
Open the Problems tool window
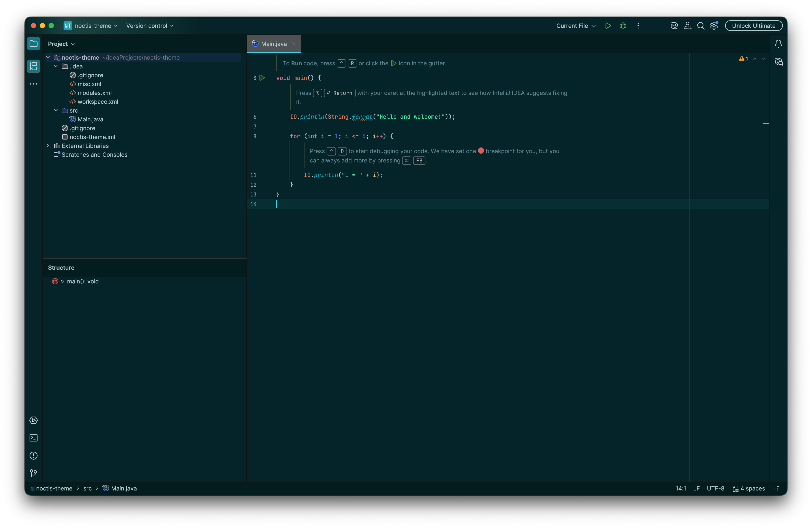coord(34,456)
